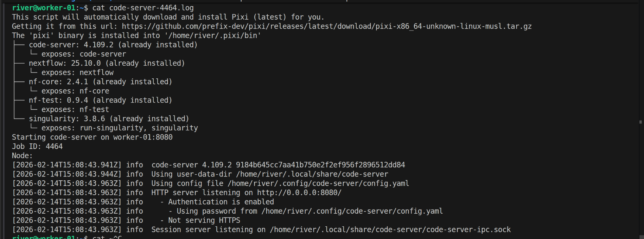Click the scrollbar marker on the right edge
Viewport: 644px width, 239px height.
tap(640, 122)
